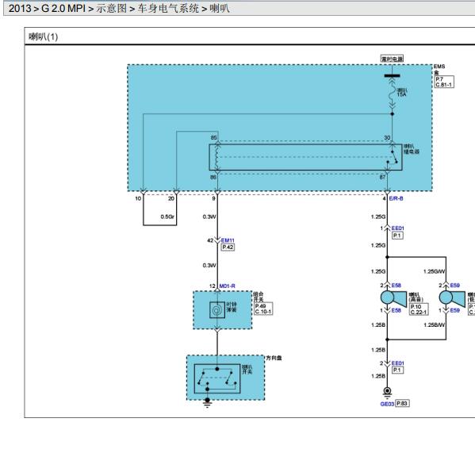Open the M01-R connector link
Viewport: 475px width, 476px height.
point(227,286)
